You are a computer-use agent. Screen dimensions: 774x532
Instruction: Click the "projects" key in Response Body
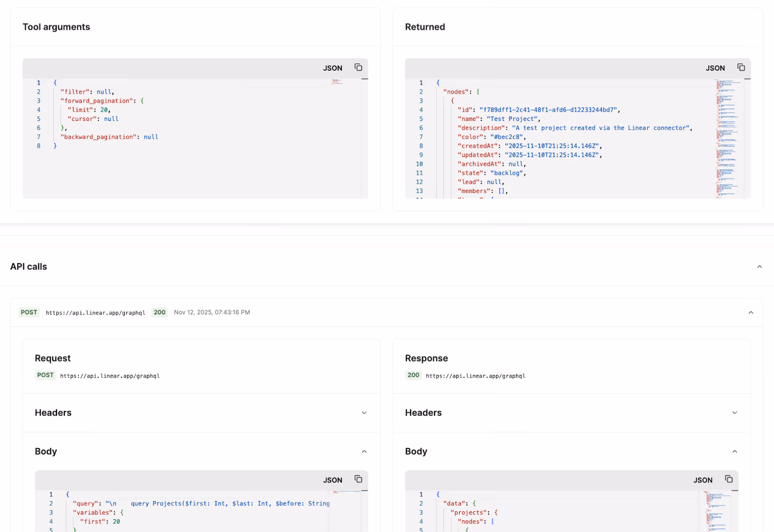coord(469,513)
